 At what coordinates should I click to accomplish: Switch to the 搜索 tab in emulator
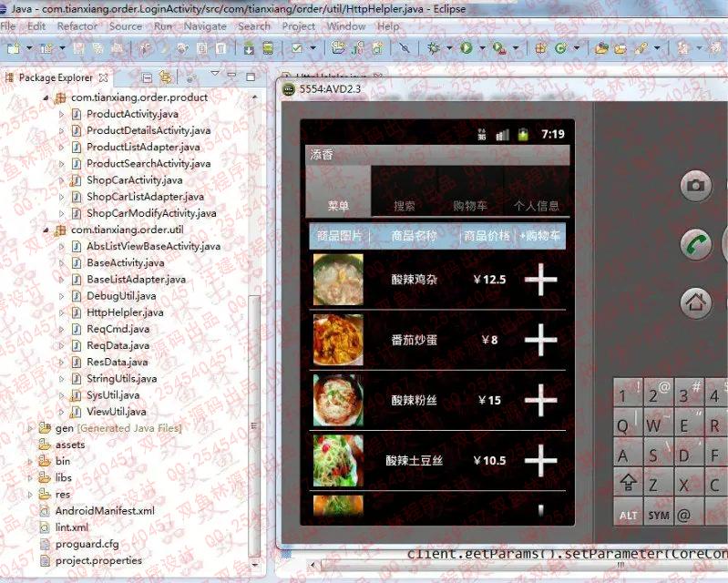404,191
